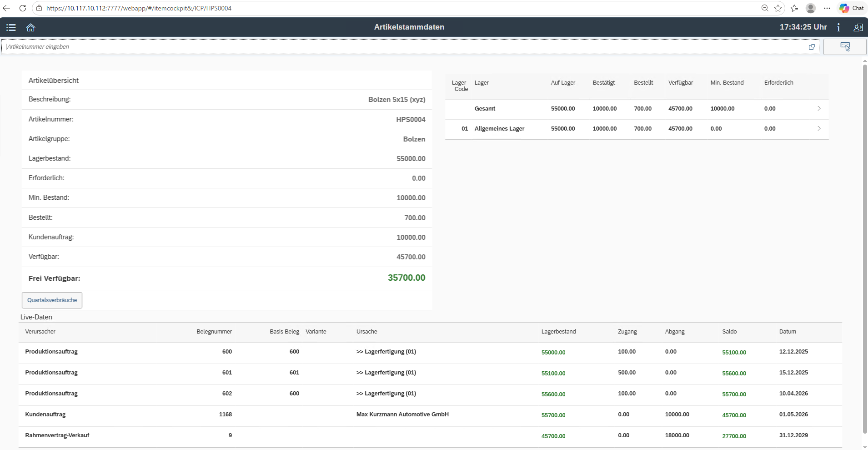Image resolution: width=868 pixels, height=450 pixels.
Task: Go back in the browser
Action: coord(6,8)
